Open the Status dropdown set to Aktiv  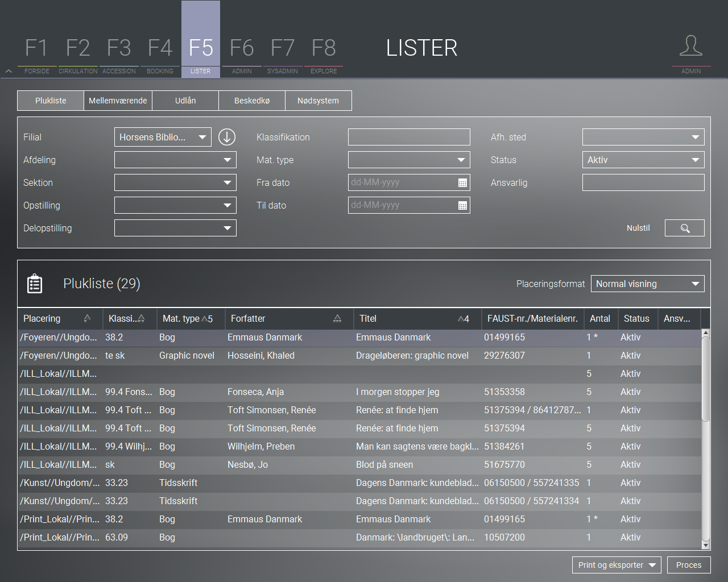pyautogui.click(x=643, y=160)
